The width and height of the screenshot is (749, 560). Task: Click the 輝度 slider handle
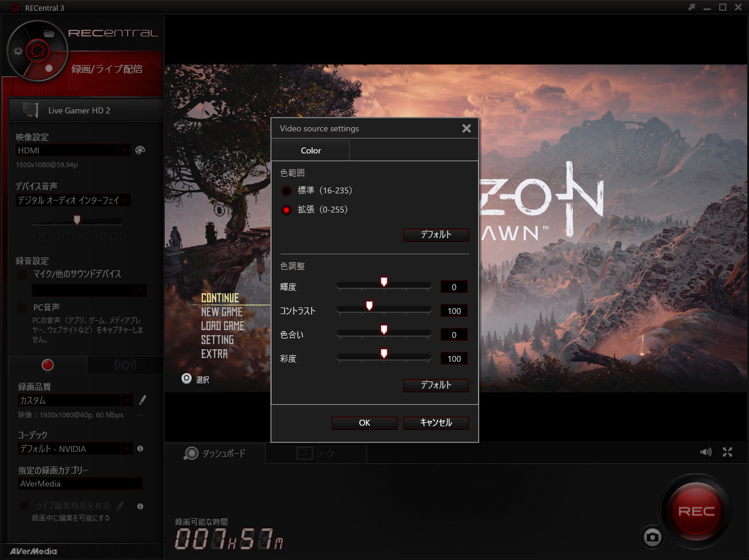[384, 282]
